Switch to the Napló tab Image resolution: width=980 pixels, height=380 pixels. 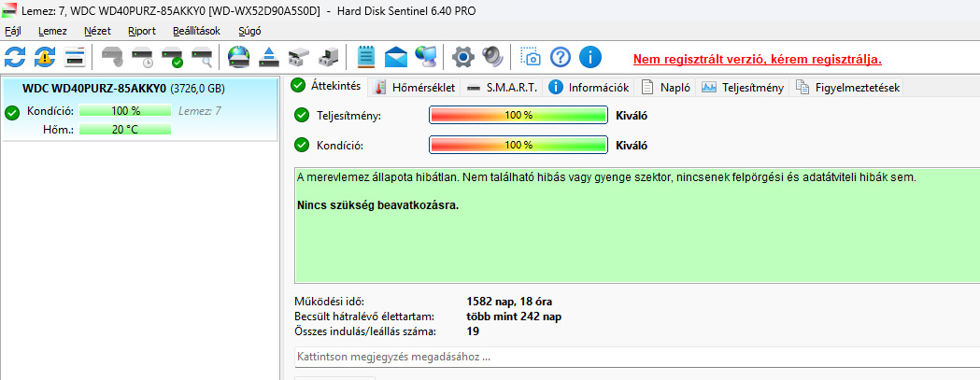click(x=665, y=88)
